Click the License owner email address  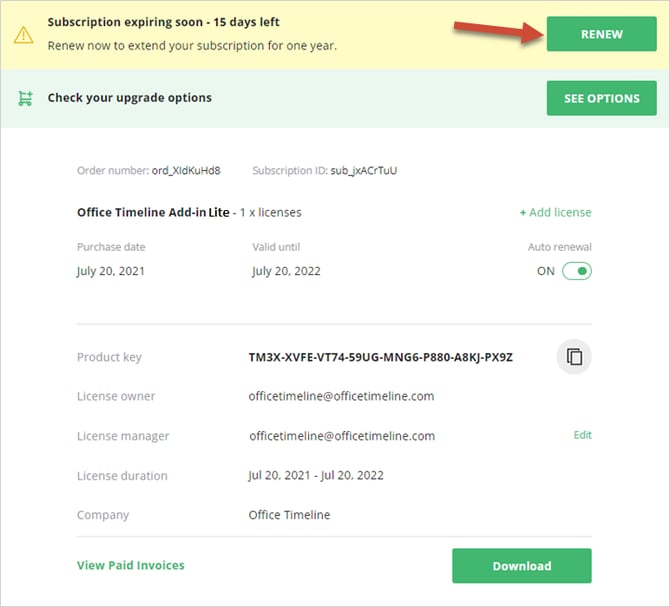coord(341,396)
